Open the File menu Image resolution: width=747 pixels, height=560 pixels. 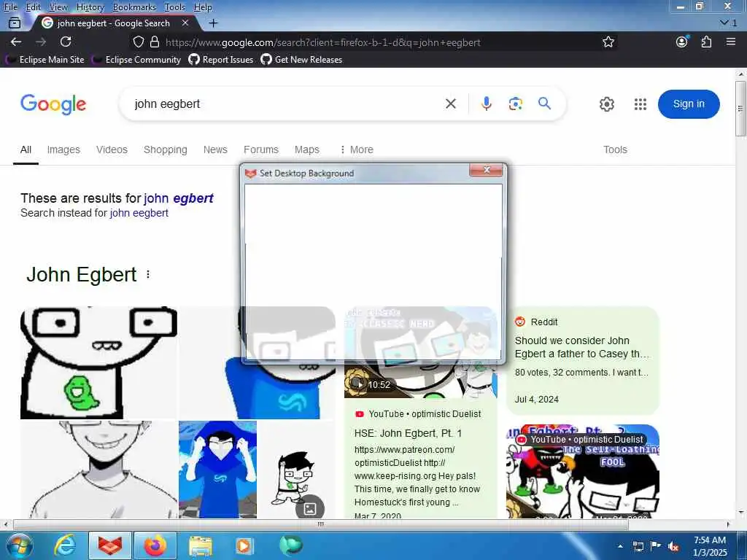point(10,7)
